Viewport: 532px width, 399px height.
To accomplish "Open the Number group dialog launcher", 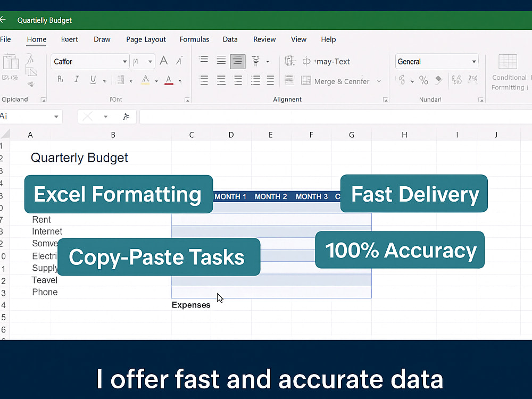I will pos(481,100).
